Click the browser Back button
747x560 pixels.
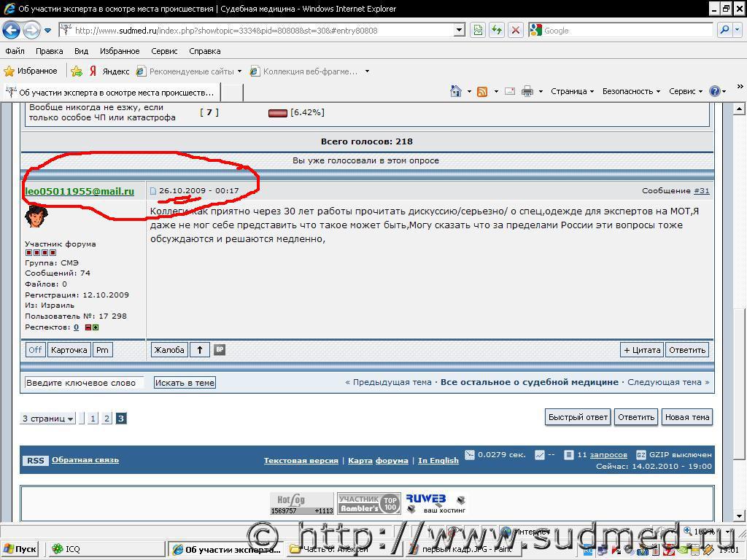12,30
